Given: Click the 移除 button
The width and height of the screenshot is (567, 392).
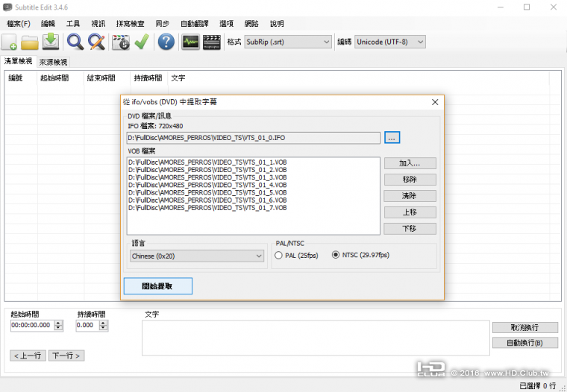Looking at the screenshot, I should (410, 180).
